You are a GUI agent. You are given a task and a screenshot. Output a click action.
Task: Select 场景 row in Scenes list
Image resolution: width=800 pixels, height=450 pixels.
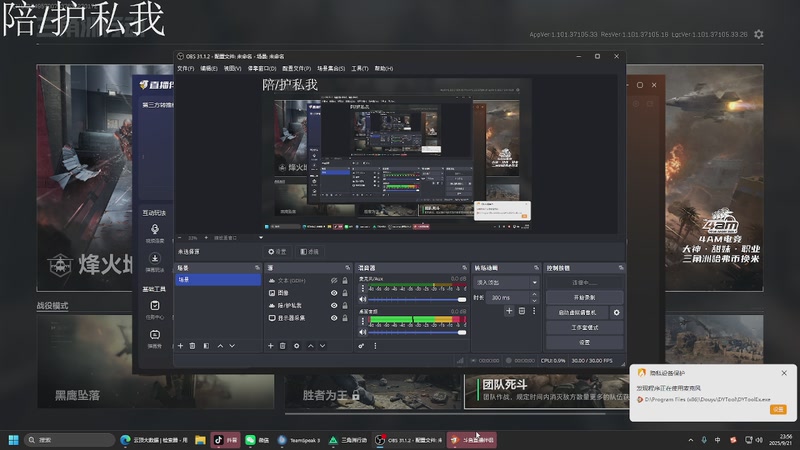tap(218, 280)
